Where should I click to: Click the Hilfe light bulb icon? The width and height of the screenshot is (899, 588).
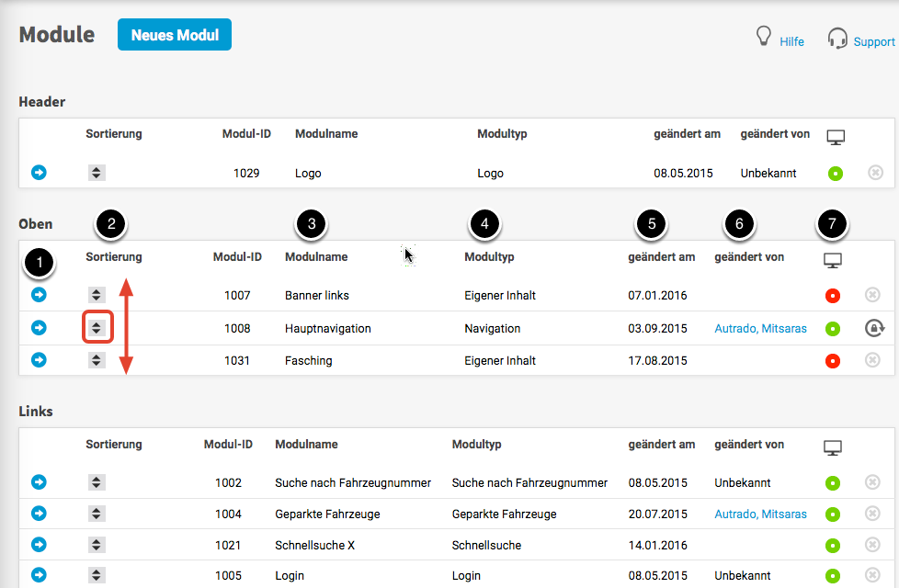click(x=762, y=37)
